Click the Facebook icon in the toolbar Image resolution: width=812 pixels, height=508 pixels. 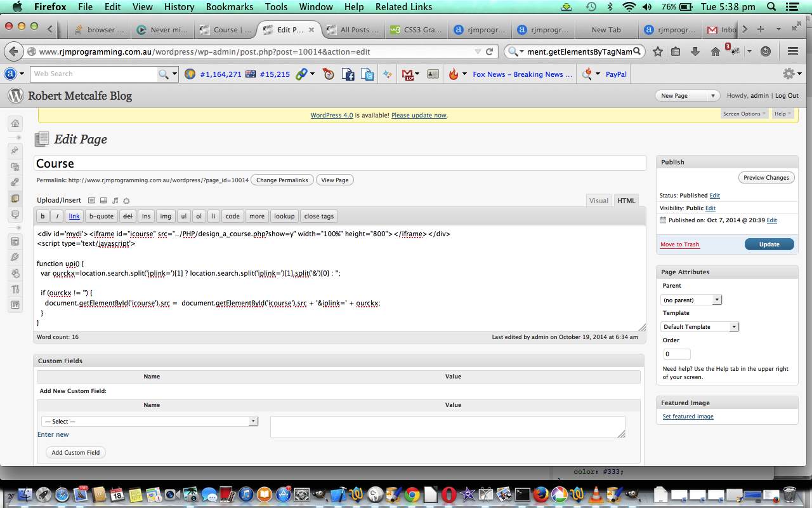(x=348, y=74)
